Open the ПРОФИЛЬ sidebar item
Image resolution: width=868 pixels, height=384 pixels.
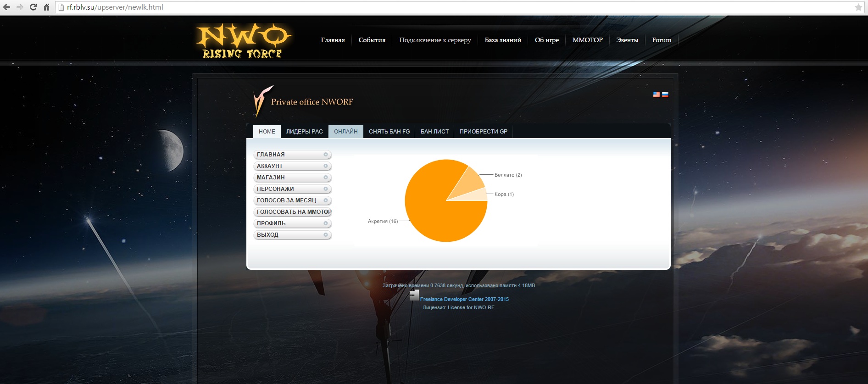click(x=292, y=223)
